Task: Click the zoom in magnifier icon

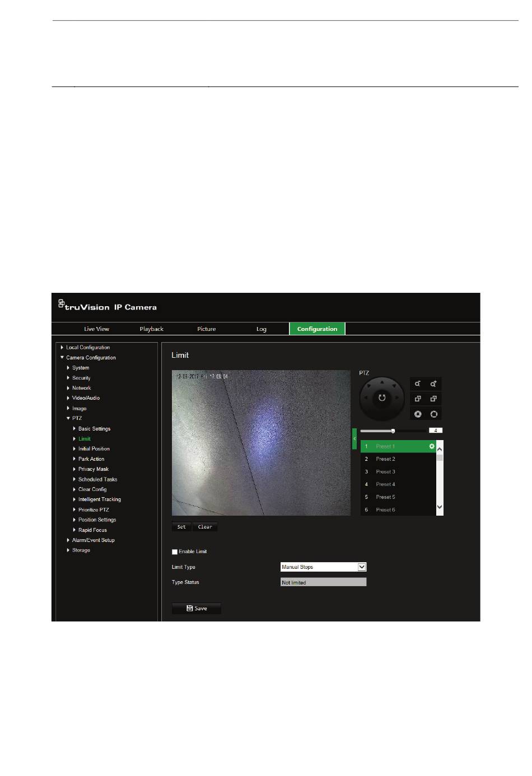Action: [x=433, y=384]
